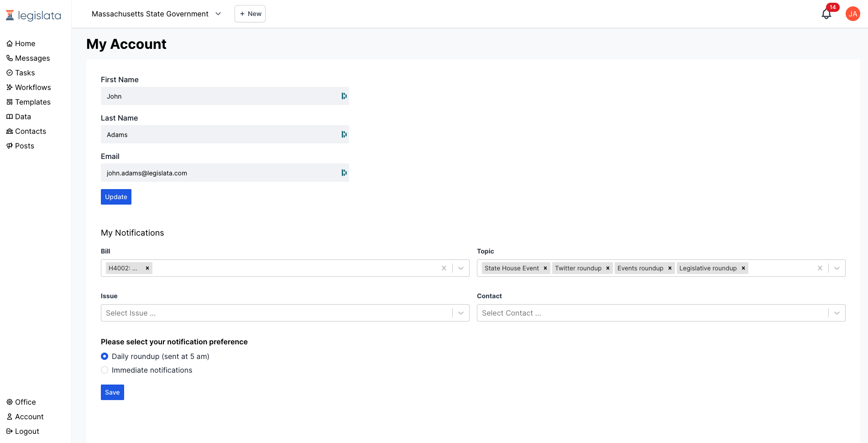Click the autofill icon in First Name field
This screenshot has height=443, width=868.
(344, 96)
